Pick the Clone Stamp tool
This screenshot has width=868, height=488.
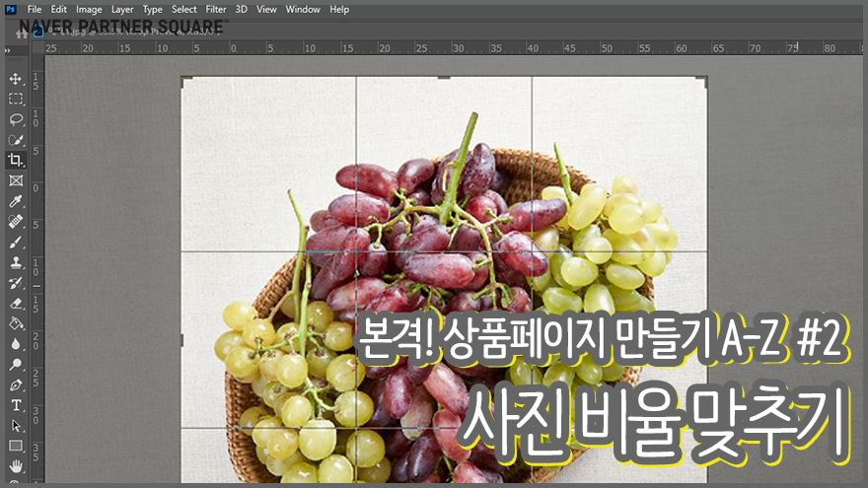16,262
